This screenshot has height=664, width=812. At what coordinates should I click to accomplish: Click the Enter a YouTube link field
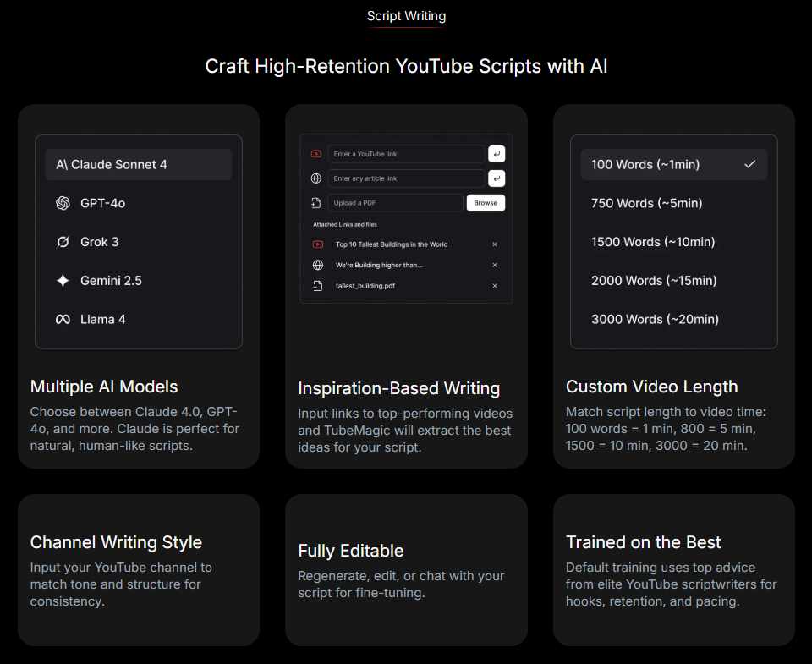click(406, 154)
